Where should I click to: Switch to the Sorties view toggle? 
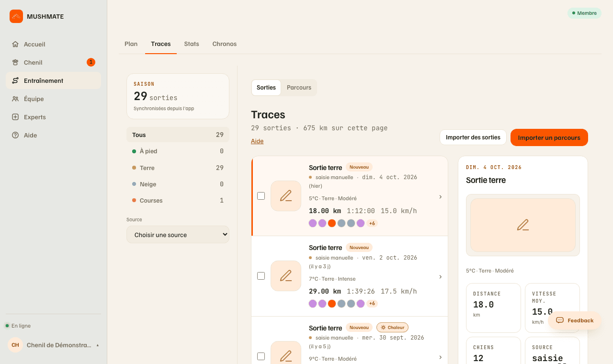coord(266,88)
